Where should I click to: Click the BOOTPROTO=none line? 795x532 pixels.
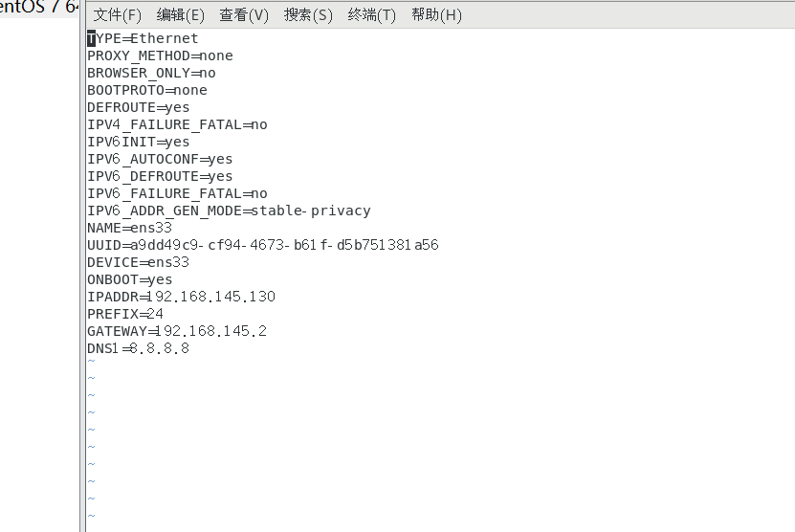tap(146, 90)
